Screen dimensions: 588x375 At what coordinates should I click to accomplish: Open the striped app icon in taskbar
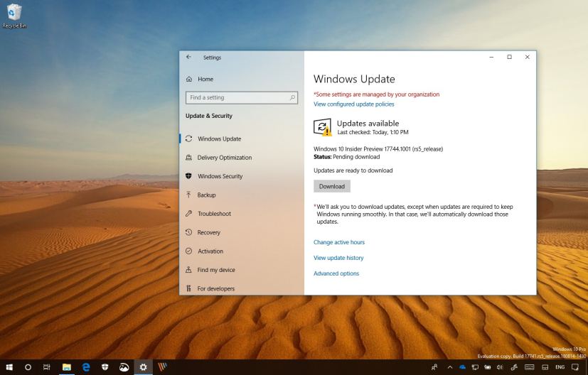162,367
